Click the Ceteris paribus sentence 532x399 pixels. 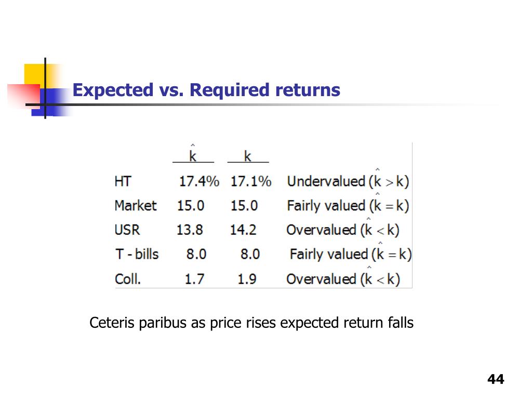[x=251, y=323]
